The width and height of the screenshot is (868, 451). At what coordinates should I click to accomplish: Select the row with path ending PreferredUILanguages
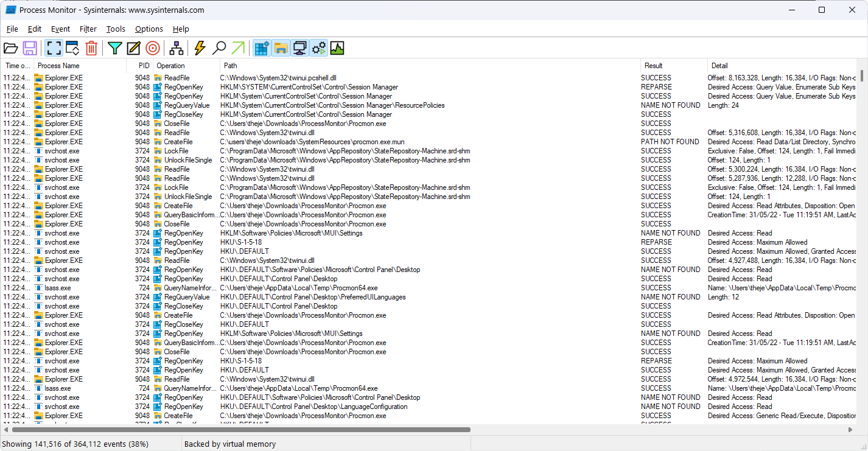pyautogui.click(x=429, y=297)
